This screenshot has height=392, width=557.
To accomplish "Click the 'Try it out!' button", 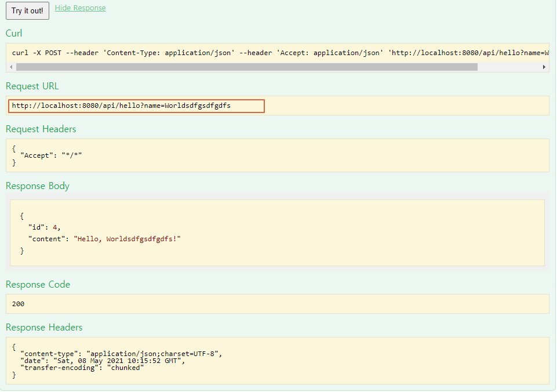I will [x=27, y=10].
